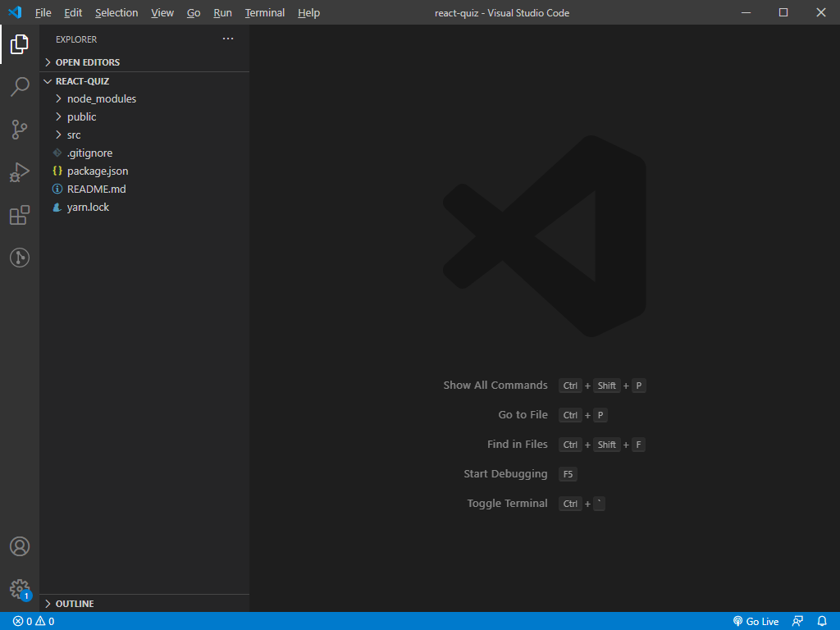Click the warnings count in status bar
The image size is (840, 630).
click(45, 622)
